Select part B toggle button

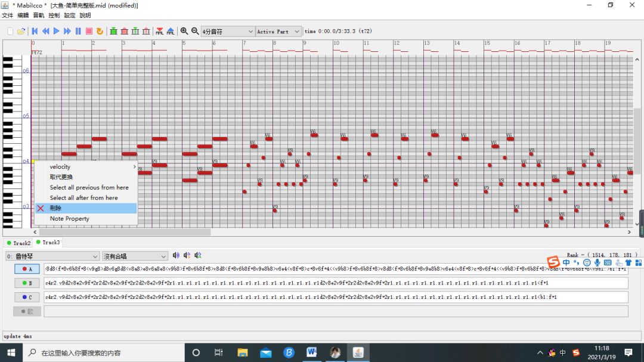click(x=27, y=283)
